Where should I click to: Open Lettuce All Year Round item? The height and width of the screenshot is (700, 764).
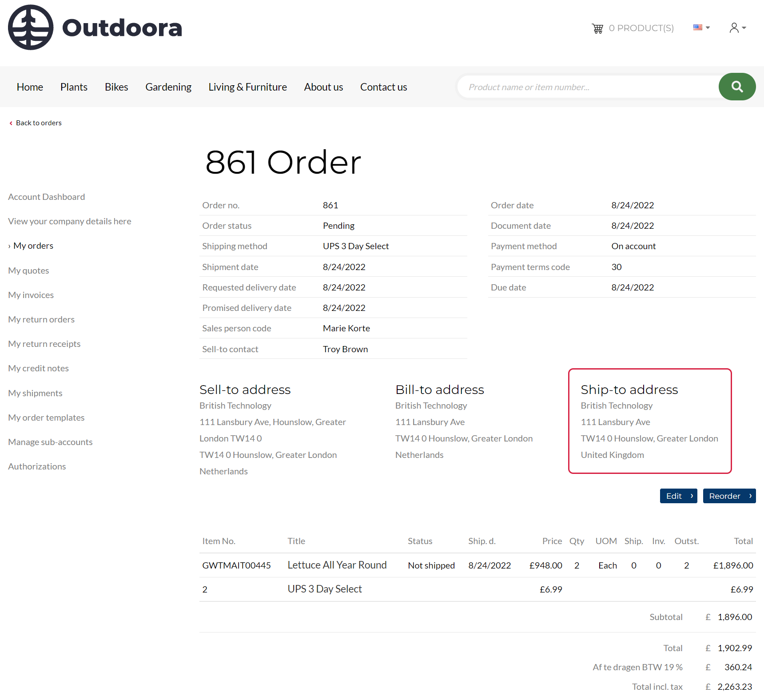point(337,565)
